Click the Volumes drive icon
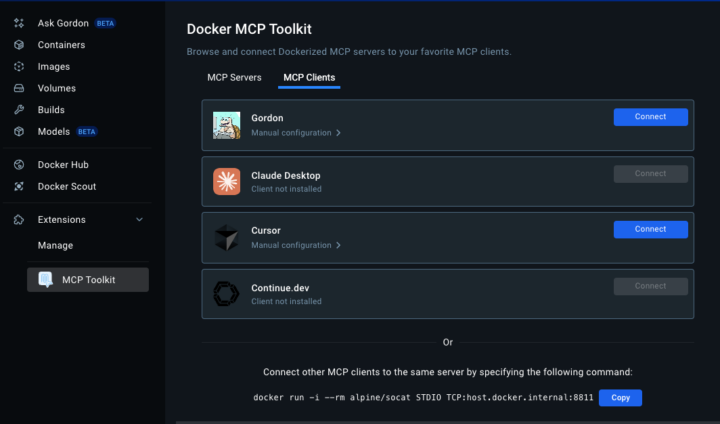 coord(19,88)
